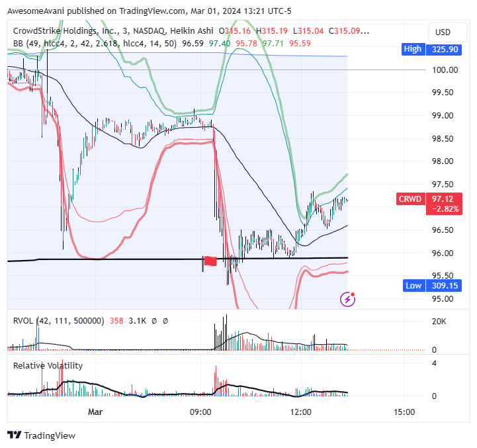Click the Heikin Ashi chart type text

point(192,31)
